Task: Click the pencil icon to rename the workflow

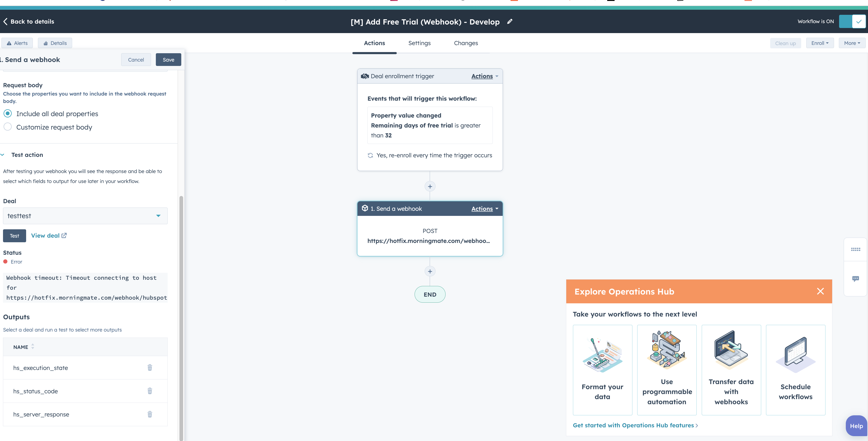Action: [509, 21]
